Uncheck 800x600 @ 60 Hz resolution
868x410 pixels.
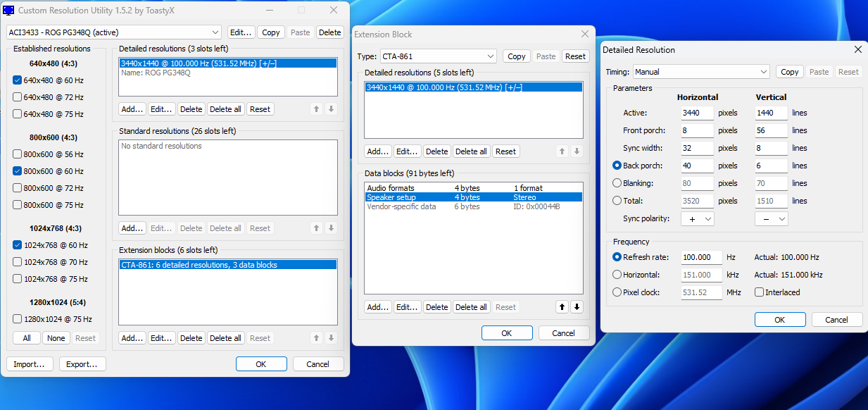tap(18, 171)
